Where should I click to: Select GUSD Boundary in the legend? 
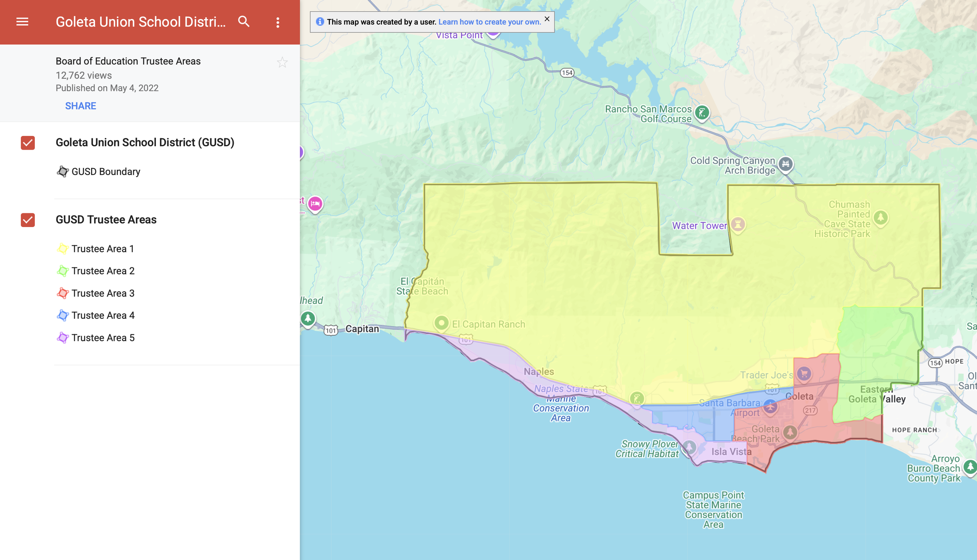click(x=106, y=172)
